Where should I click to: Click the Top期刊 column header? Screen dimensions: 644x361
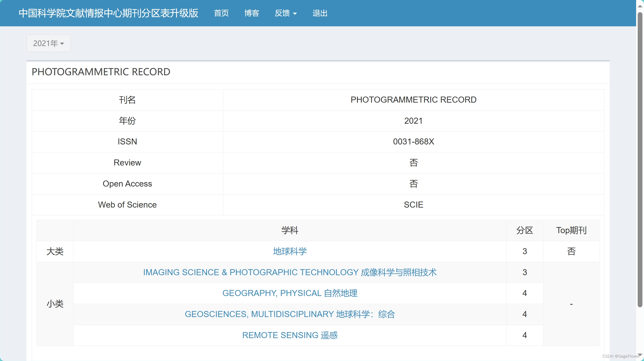(571, 230)
